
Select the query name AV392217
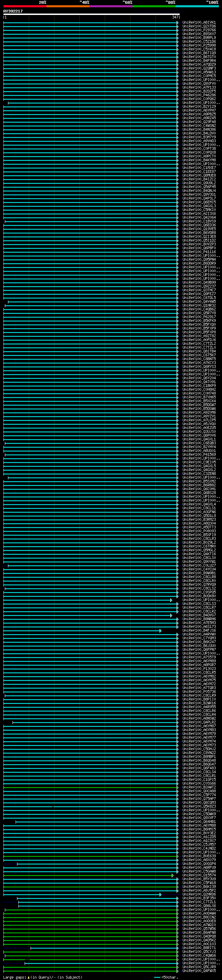pyautogui.click(x=13, y=11)
